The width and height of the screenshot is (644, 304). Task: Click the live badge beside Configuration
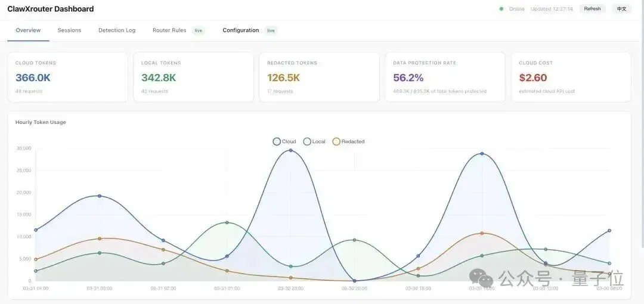[271, 30]
